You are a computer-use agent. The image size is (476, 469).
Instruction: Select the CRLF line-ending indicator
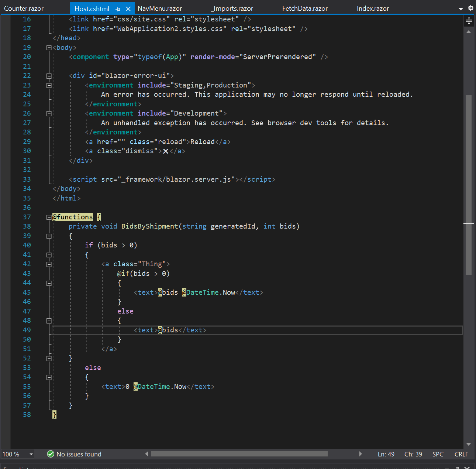pos(461,454)
